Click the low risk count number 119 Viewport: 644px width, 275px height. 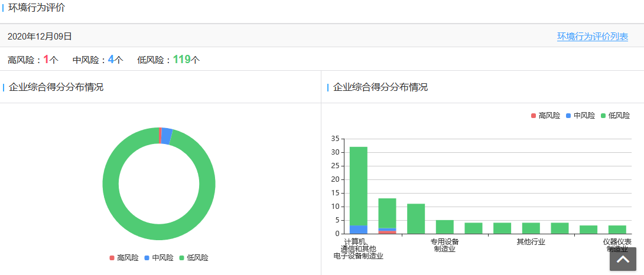tap(181, 60)
